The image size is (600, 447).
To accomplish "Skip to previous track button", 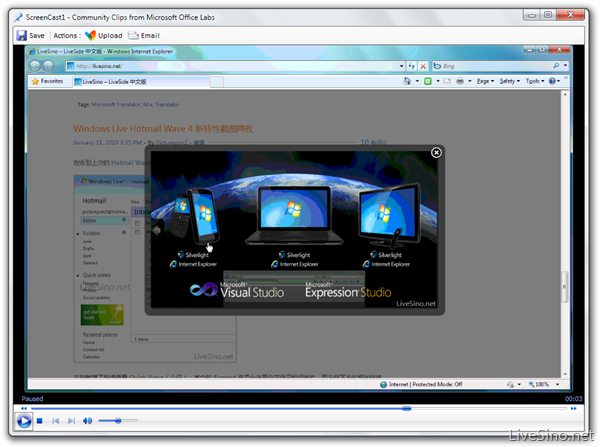I will (55, 421).
